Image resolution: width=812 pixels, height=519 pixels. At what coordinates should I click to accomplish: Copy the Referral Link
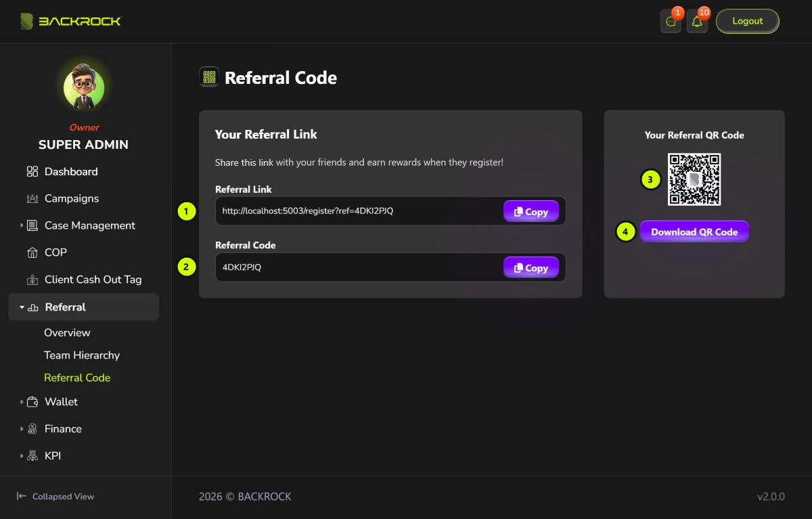(531, 211)
